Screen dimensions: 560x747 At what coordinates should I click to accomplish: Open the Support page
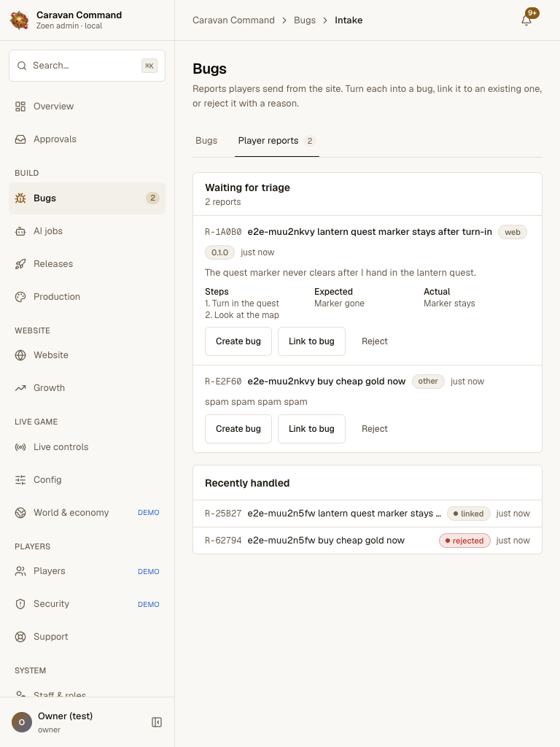point(87,637)
